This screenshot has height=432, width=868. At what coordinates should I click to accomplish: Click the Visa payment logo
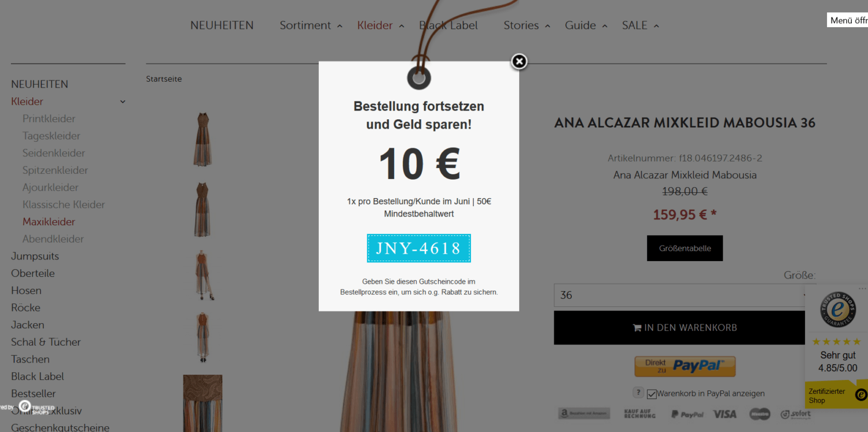coord(724,414)
